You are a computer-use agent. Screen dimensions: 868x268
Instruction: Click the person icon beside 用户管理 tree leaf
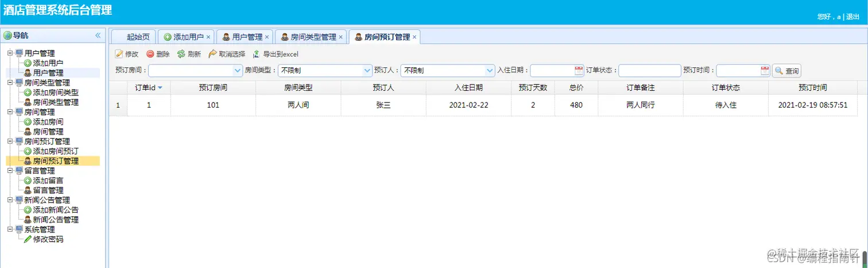(x=28, y=73)
